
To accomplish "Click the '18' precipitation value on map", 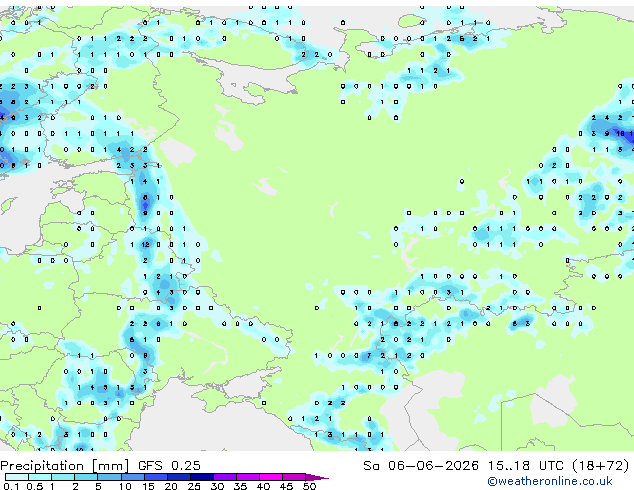I will click(620, 133).
